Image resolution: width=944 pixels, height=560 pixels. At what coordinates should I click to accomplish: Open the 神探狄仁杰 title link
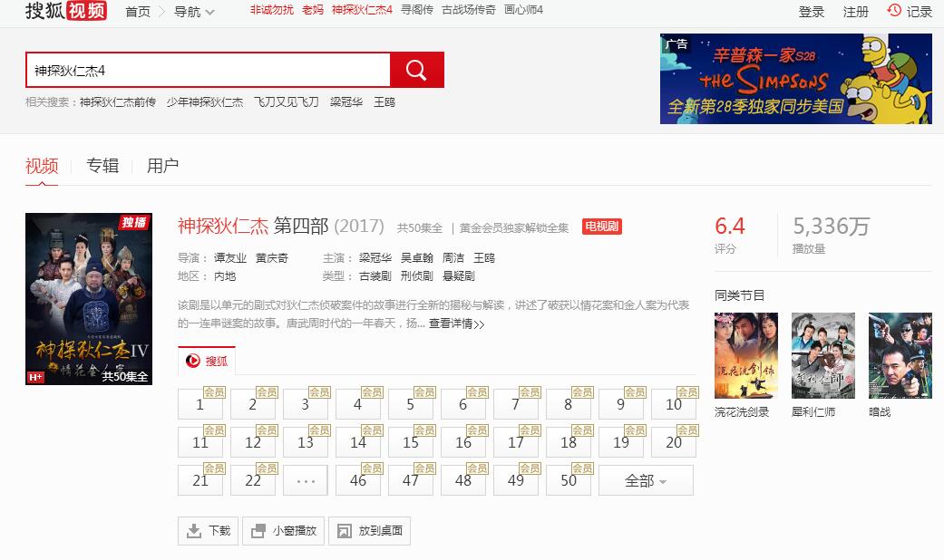[x=223, y=226]
